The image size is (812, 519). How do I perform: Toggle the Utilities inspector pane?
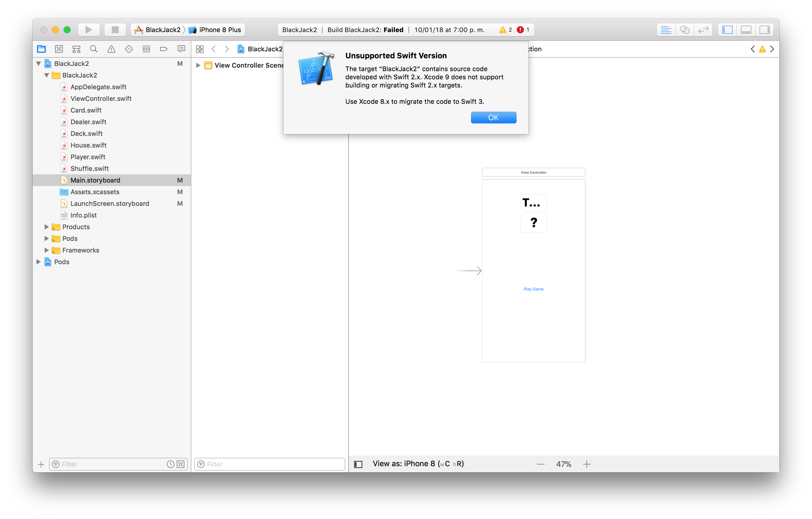coord(764,30)
